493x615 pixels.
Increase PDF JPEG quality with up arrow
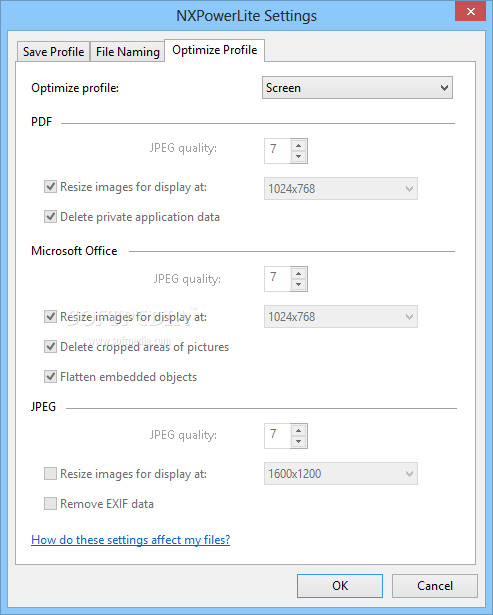[299, 146]
